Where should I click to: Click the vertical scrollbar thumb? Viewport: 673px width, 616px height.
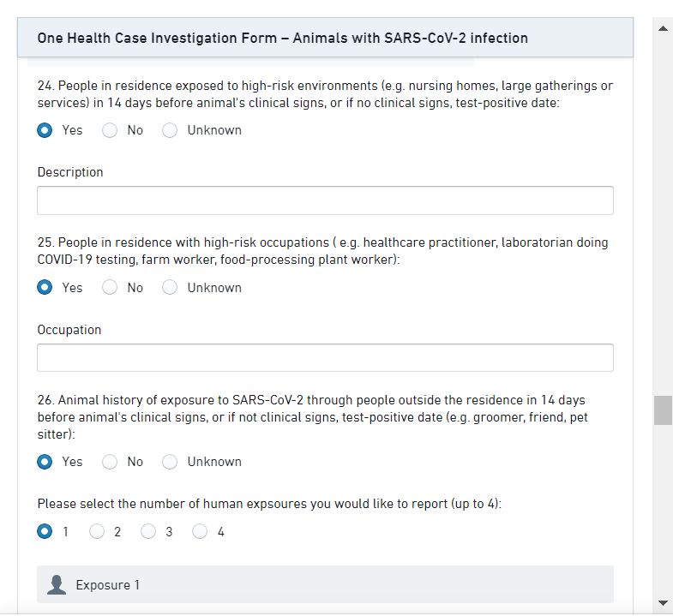663,410
